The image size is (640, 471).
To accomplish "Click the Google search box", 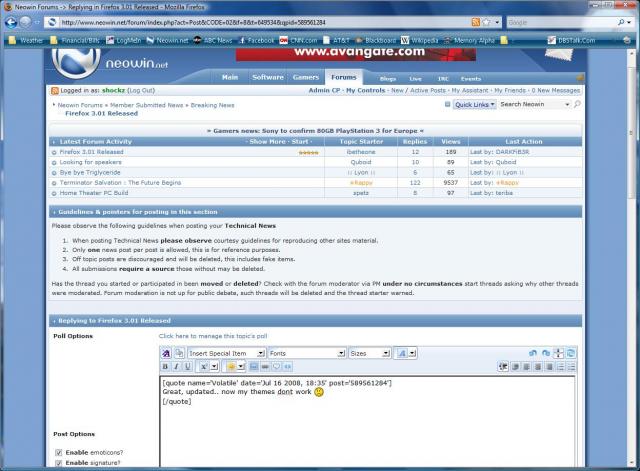I will point(561,22).
